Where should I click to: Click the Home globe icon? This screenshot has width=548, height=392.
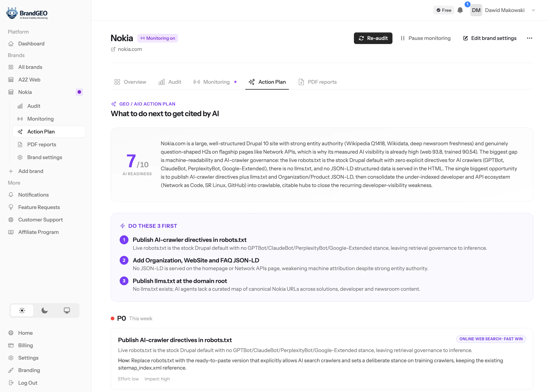(x=11, y=333)
